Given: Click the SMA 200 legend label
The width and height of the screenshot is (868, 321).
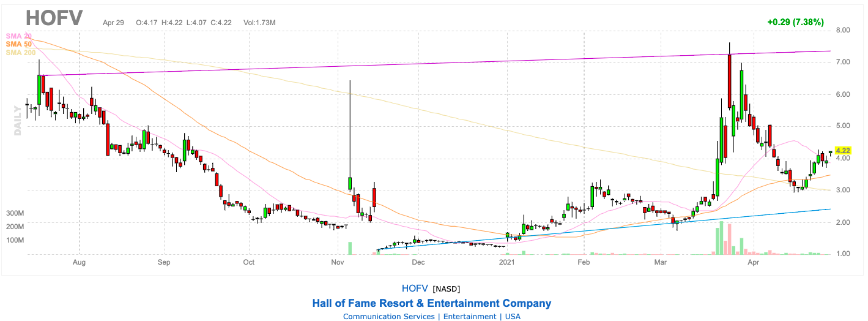Looking at the screenshot, I should pos(21,52).
